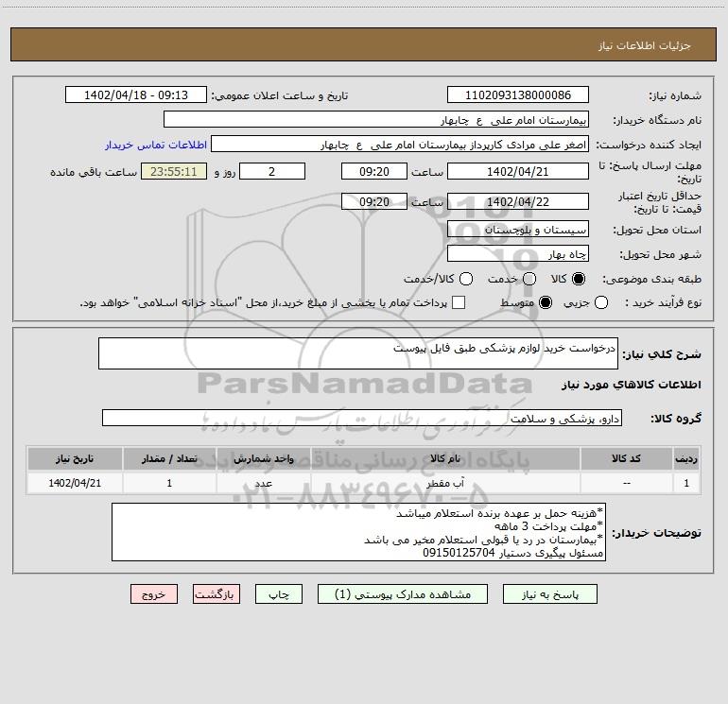Click the general description text box
This screenshot has height=704, width=728.
click(x=358, y=353)
